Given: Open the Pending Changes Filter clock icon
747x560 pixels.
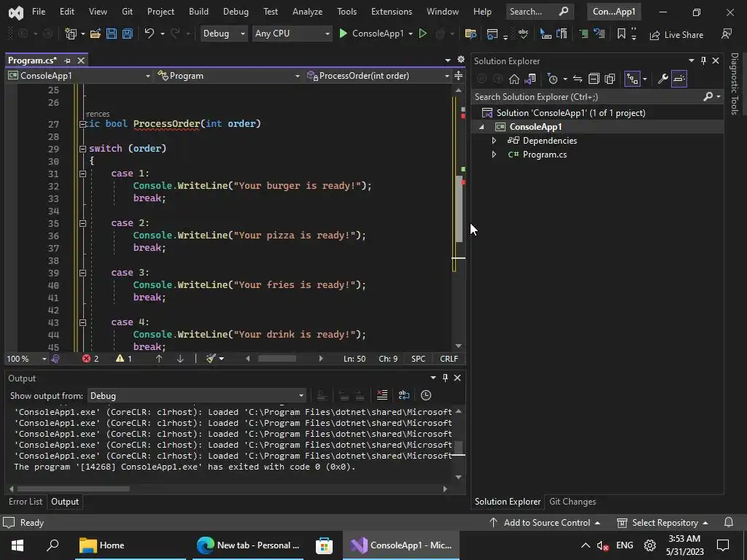Looking at the screenshot, I should pyautogui.click(x=553, y=79).
